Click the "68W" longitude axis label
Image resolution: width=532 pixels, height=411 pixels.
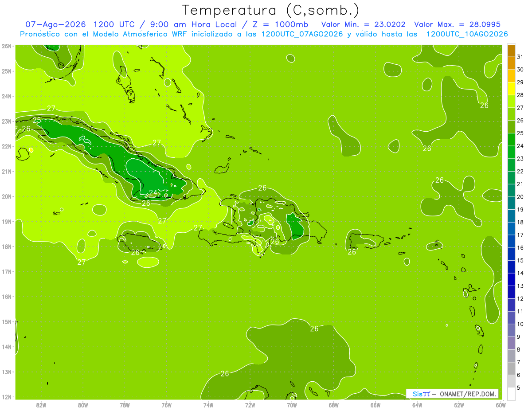[334, 404]
